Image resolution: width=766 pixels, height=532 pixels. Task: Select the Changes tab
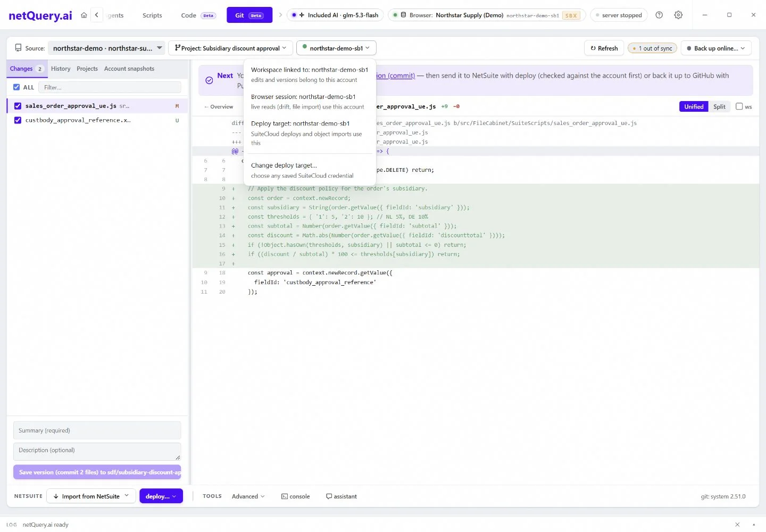click(x=27, y=69)
